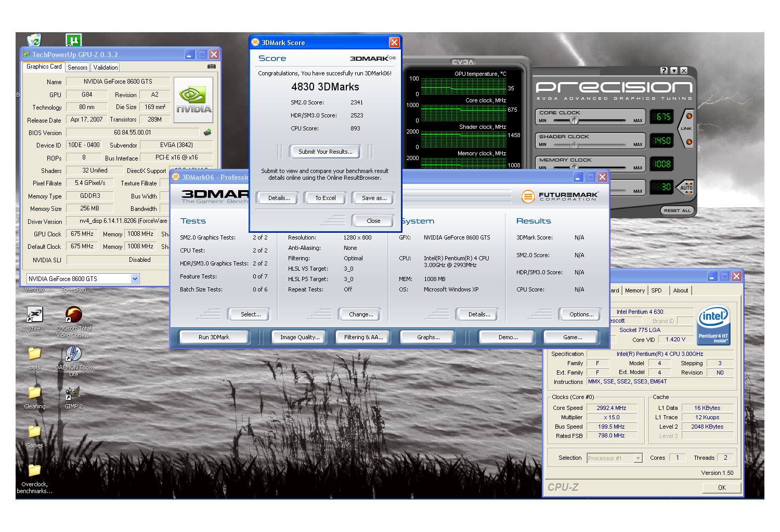Viewport: 780px width, 532px height.
Task: Click the Futuremark Corporation logo
Action: click(x=560, y=196)
